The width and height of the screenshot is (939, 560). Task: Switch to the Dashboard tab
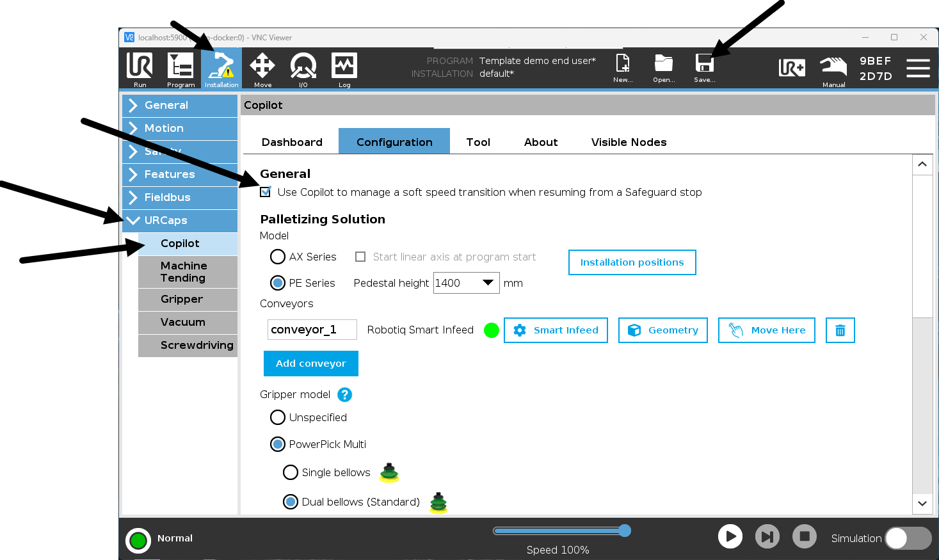tap(292, 142)
